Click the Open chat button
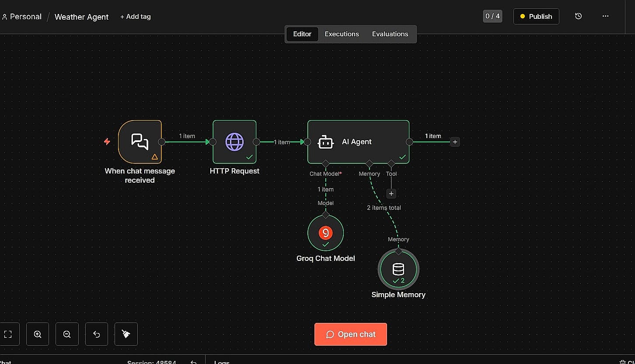 click(350, 334)
